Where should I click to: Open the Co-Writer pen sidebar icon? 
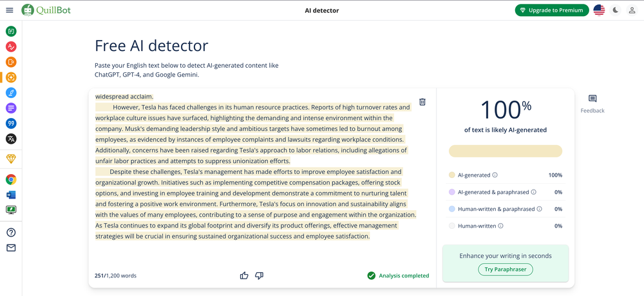point(11,92)
